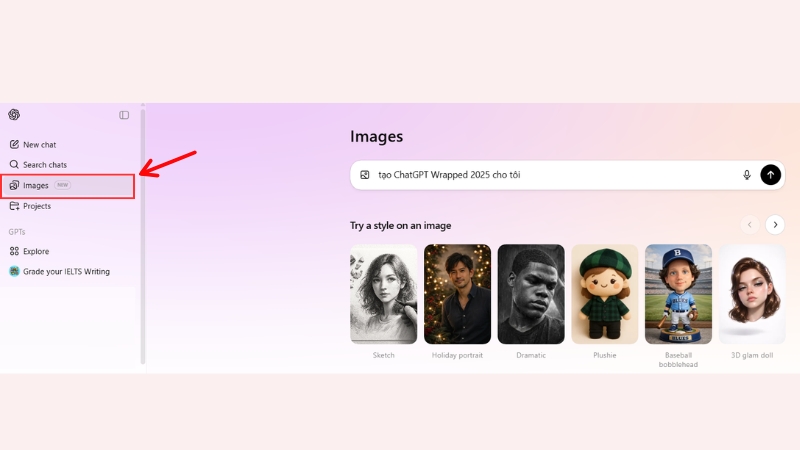Open Explore GPTs
800x450 pixels.
click(36, 251)
